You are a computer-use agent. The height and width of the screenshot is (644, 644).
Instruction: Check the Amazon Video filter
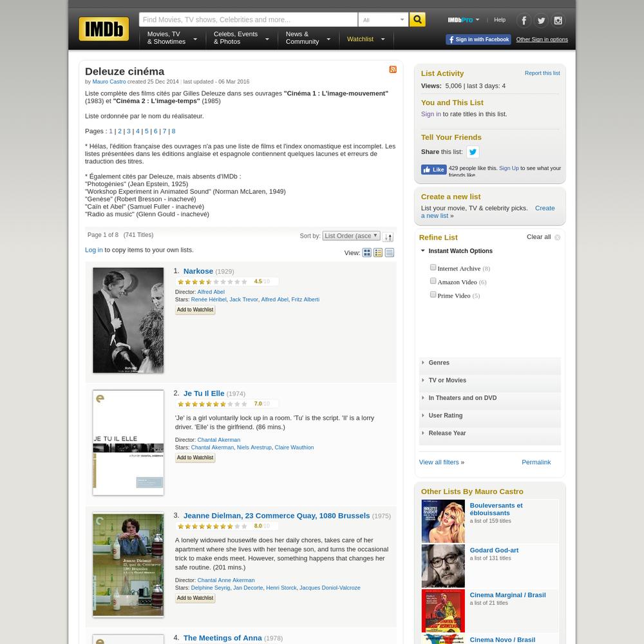click(x=433, y=281)
